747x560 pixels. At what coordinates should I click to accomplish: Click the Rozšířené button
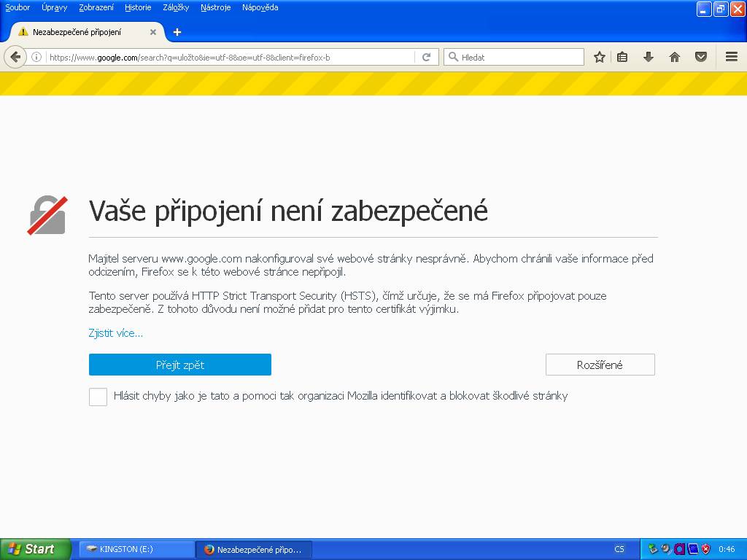coord(600,365)
